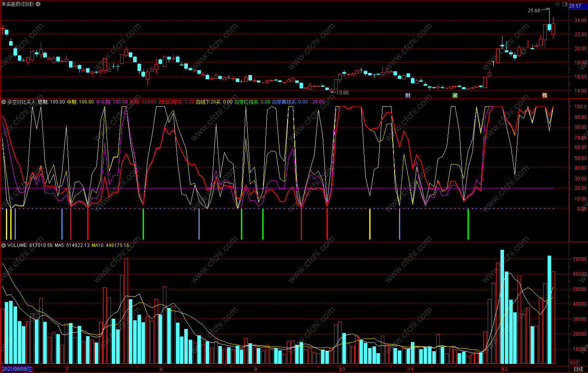Click the 未名医药(日线) stock title

tap(17, 4)
